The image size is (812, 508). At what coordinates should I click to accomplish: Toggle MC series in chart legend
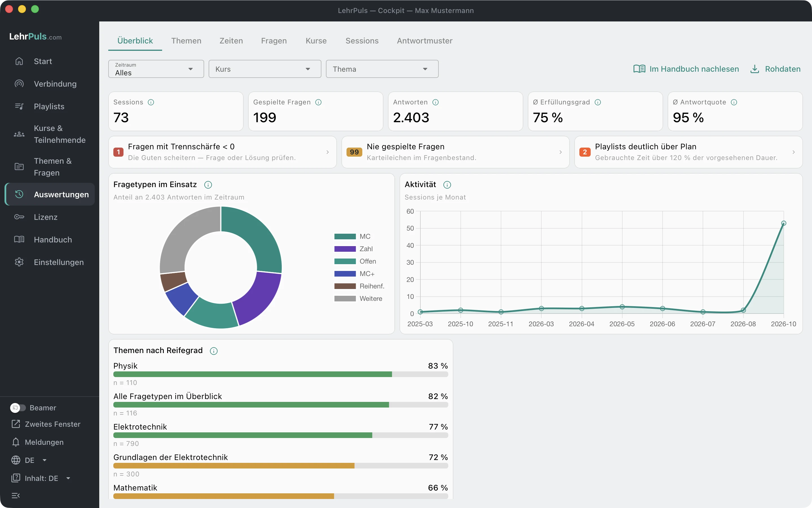click(x=352, y=237)
